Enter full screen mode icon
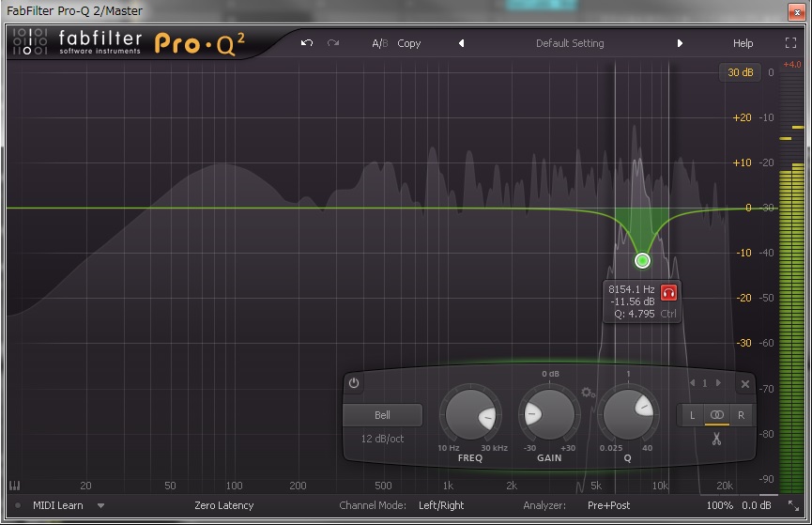This screenshot has height=525, width=812. [x=790, y=43]
